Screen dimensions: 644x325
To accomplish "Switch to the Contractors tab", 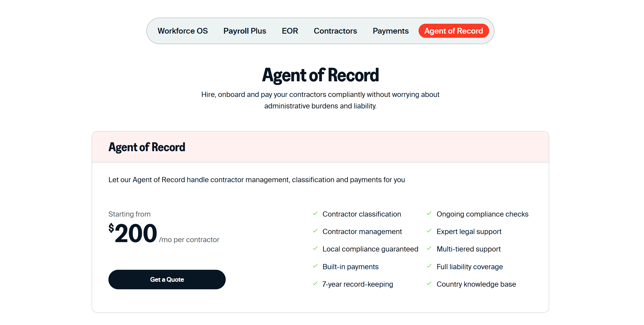I will (x=335, y=31).
